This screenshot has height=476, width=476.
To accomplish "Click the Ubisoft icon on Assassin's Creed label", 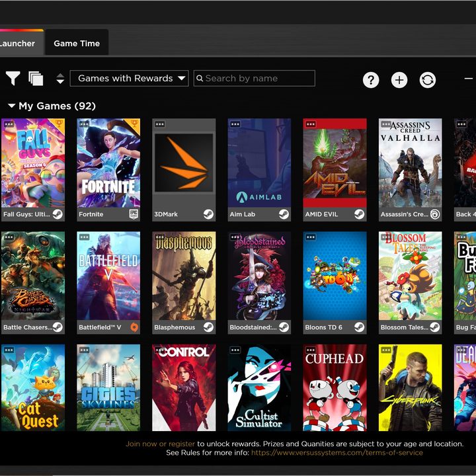I will 435,214.
